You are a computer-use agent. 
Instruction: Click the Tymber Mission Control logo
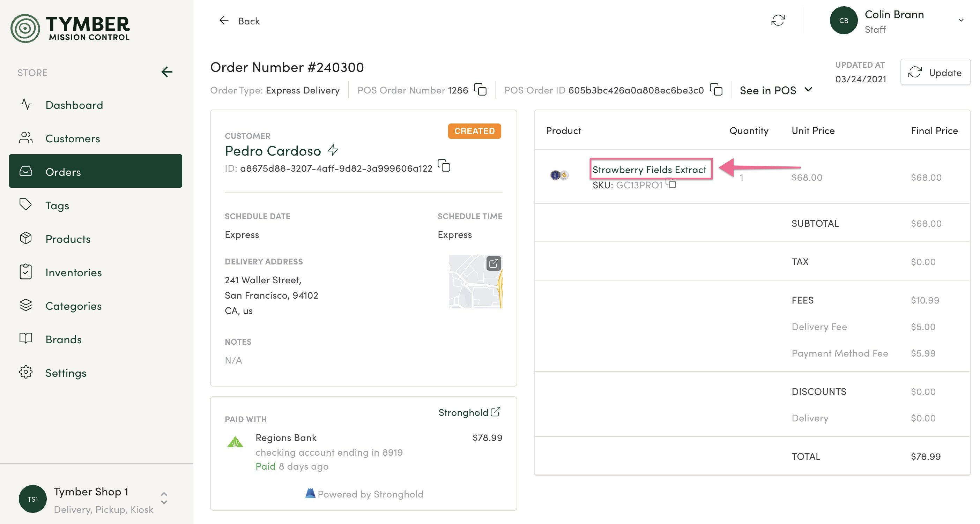click(70, 28)
